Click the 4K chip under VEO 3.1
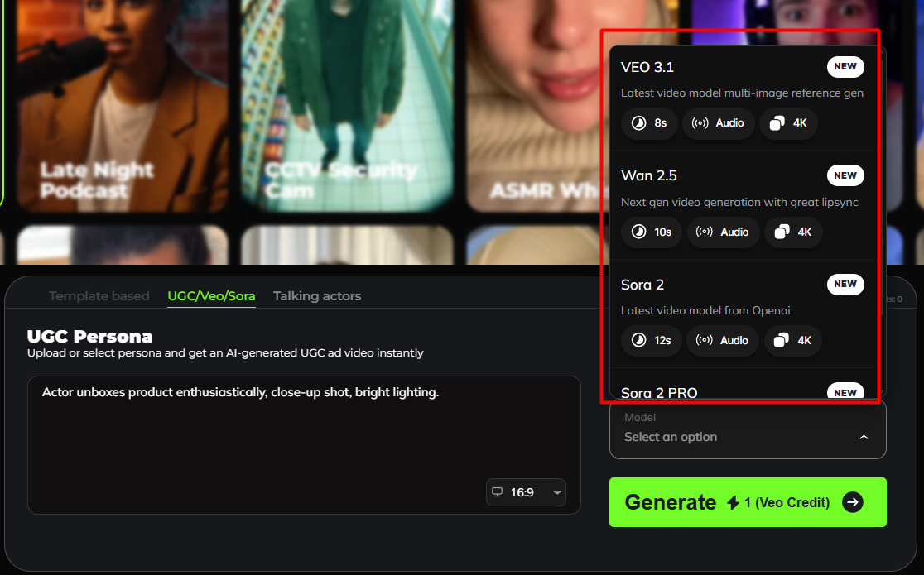Viewport: 924px width, 575px height. click(x=788, y=123)
